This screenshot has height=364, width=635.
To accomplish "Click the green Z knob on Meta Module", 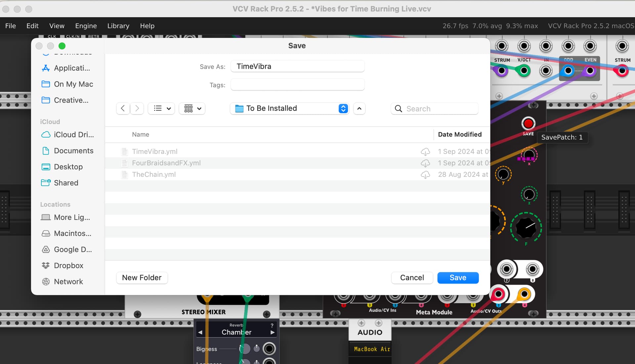I will (529, 194).
